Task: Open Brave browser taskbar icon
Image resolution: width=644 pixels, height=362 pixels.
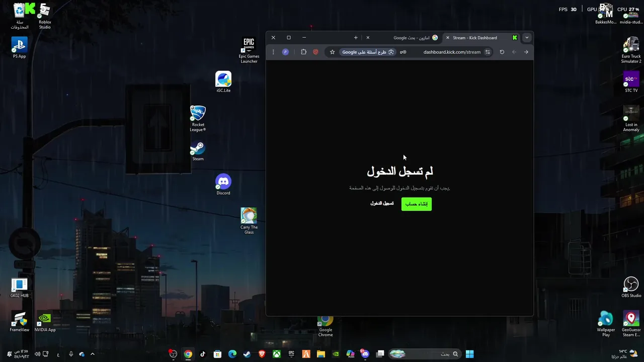Action: 262,354
